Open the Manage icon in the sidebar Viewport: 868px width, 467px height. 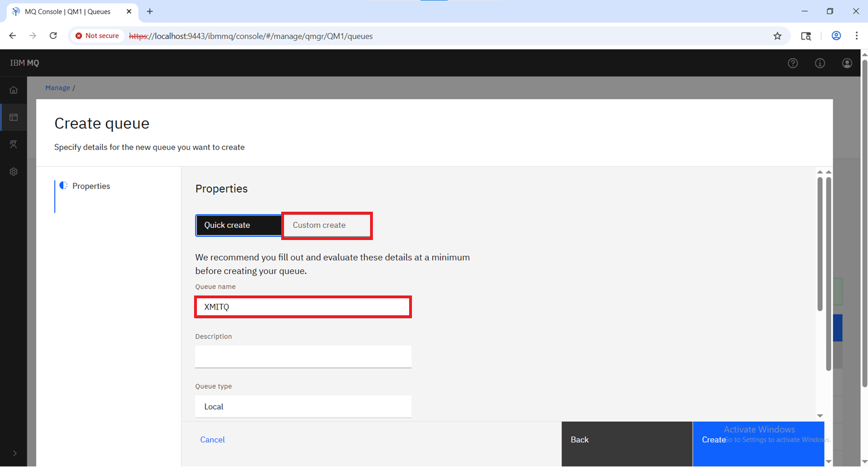(x=14, y=117)
